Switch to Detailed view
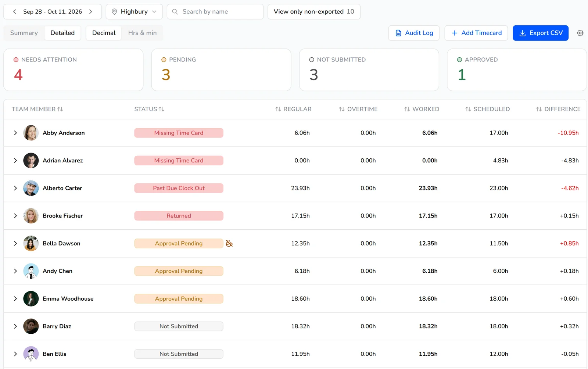588x369 pixels. pyautogui.click(x=62, y=33)
